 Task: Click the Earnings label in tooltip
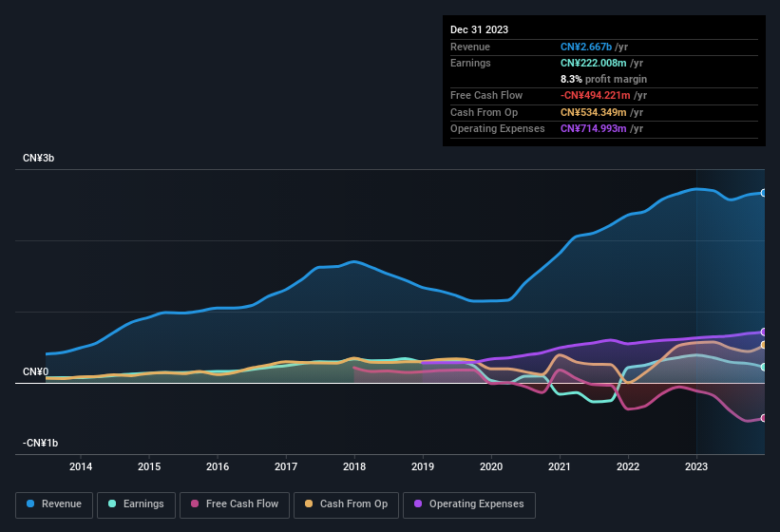pyautogui.click(x=470, y=63)
